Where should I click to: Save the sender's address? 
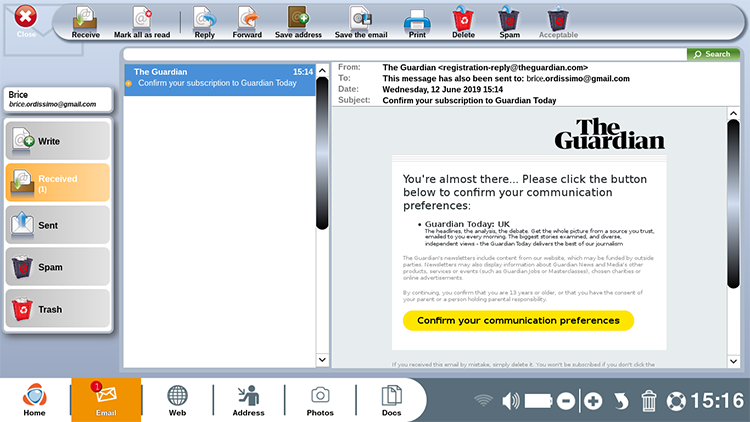[x=298, y=22]
